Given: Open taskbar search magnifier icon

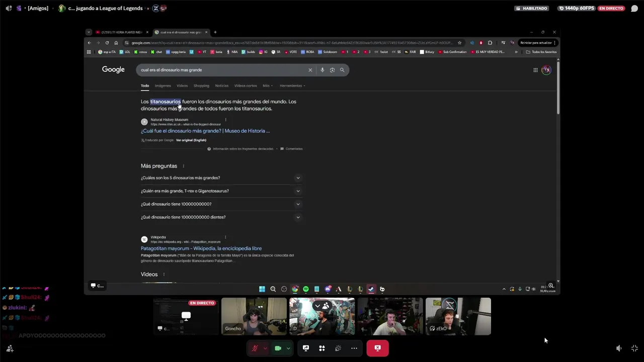Looking at the screenshot, I should click(273, 289).
